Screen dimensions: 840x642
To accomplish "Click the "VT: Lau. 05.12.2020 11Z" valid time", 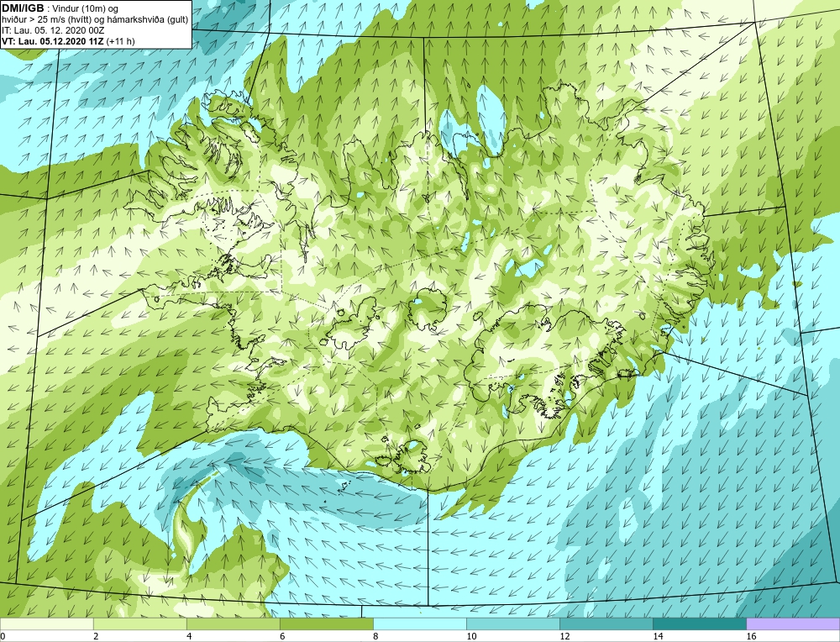I will [x=53, y=41].
